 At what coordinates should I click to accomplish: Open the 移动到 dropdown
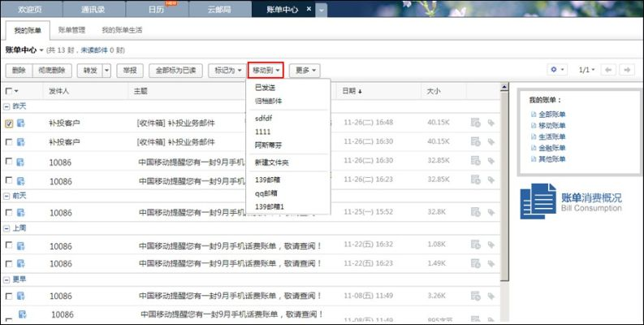click(266, 70)
